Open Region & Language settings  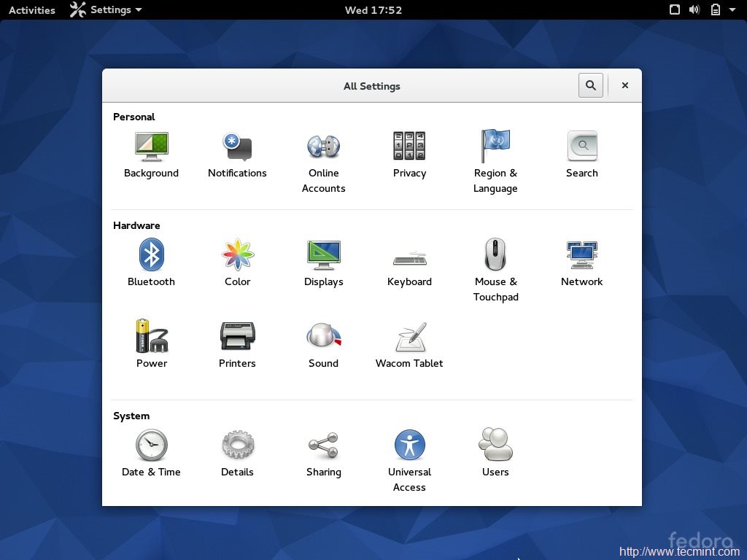tap(495, 146)
